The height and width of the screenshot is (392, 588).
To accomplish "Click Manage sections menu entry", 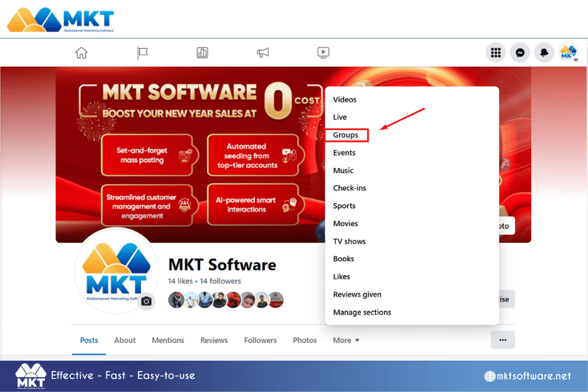I will (362, 312).
